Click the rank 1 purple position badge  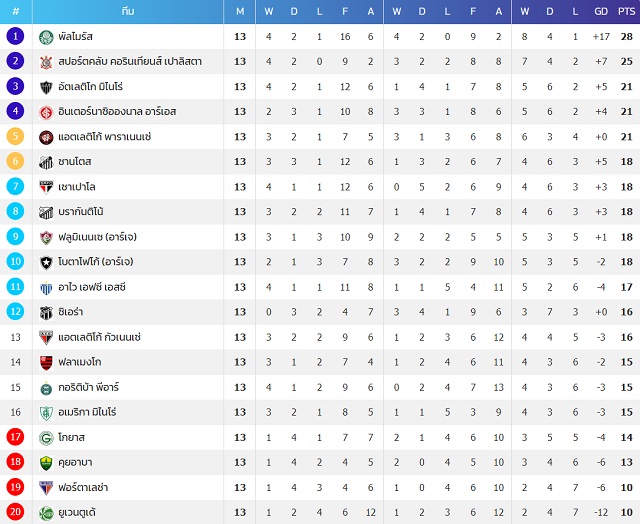pos(16,36)
